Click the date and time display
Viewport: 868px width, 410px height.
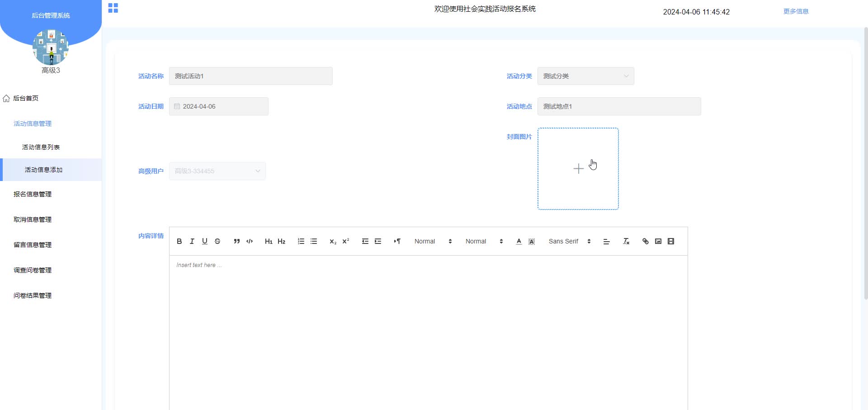click(696, 12)
